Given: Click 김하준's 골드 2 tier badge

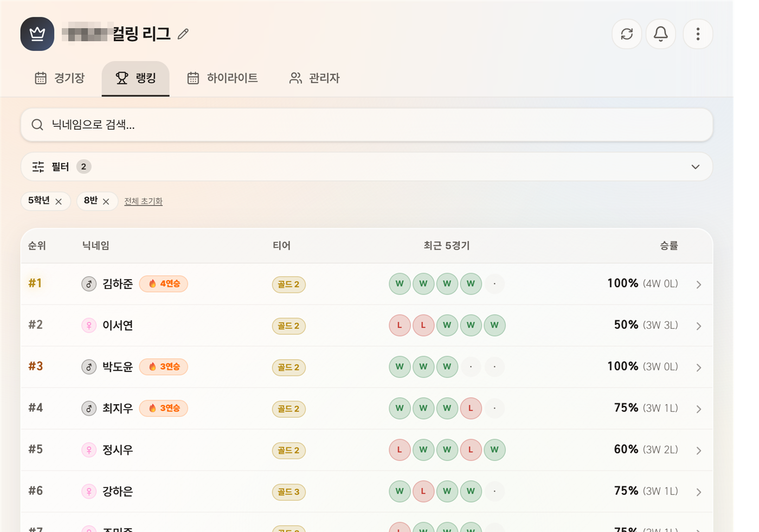Looking at the screenshot, I should click(289, 284).
